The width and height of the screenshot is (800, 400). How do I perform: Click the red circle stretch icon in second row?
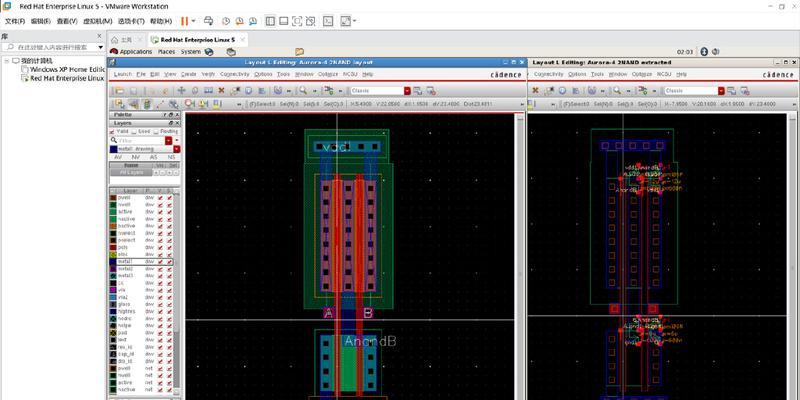point(189,104)
